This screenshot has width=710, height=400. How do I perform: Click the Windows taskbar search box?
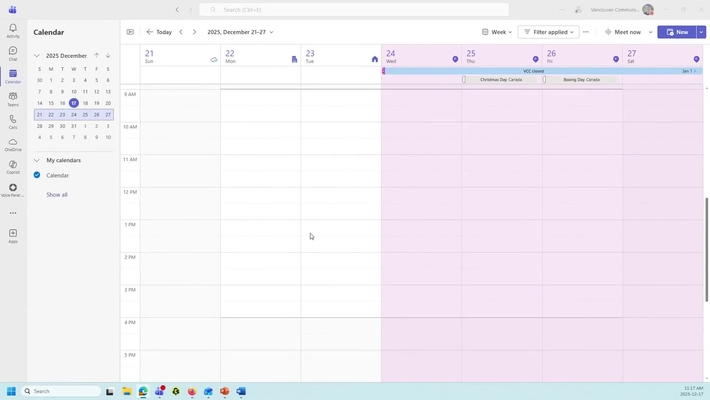coord(61,391)
